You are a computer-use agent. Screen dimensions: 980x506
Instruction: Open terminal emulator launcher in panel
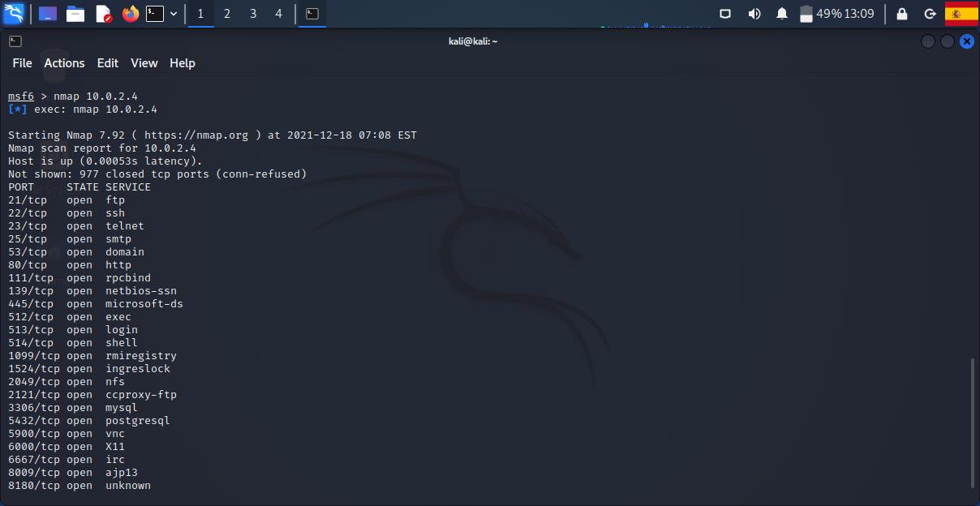click(155, 14)
